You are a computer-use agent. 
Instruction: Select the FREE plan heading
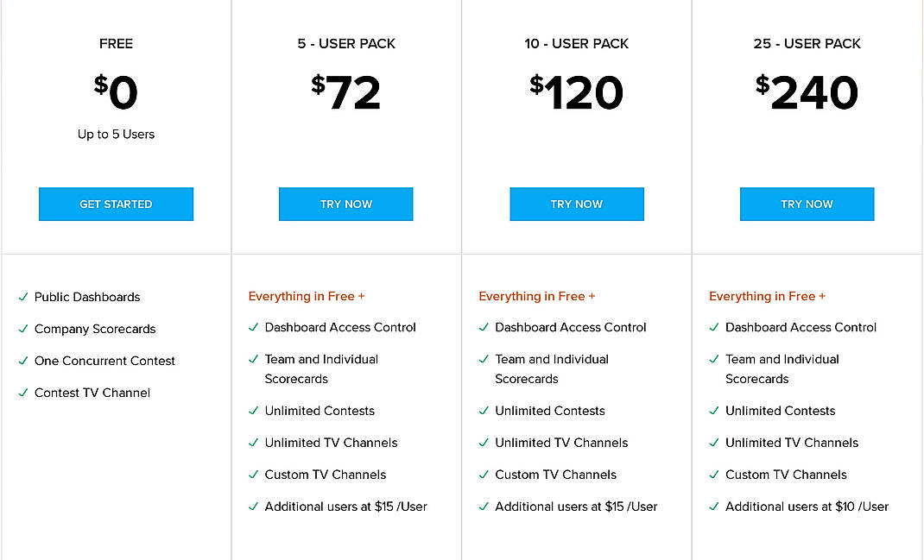[x=116, y=43]
